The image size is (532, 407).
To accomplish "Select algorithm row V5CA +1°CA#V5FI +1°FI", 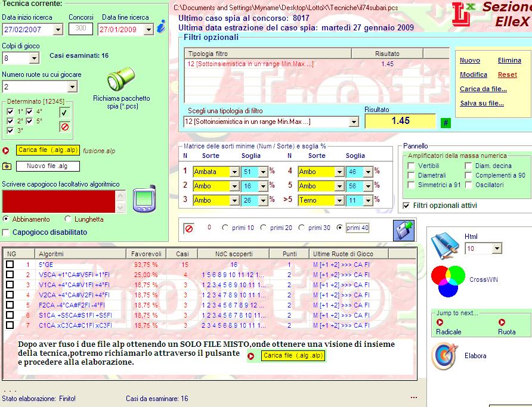I will 209,275.
